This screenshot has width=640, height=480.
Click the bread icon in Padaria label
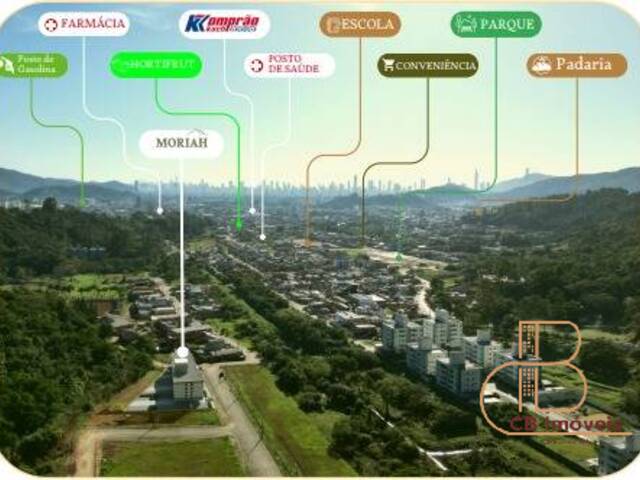[541, 66]
